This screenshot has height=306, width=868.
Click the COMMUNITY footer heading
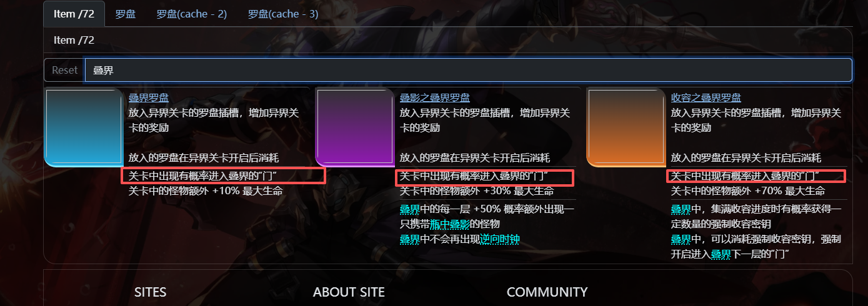(547, 292)
